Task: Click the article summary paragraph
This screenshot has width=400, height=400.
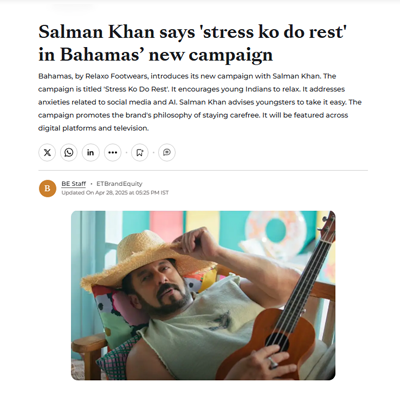Action: pyautogui.click(x=200, y=102)
